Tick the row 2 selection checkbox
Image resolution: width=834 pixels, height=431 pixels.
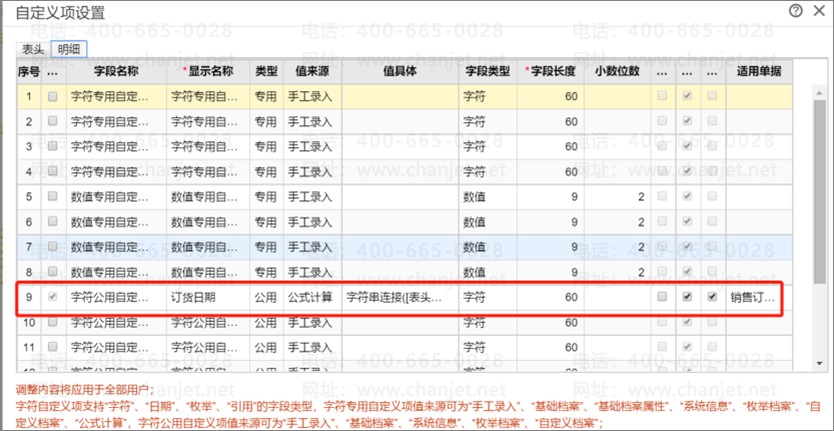point(52,121)
